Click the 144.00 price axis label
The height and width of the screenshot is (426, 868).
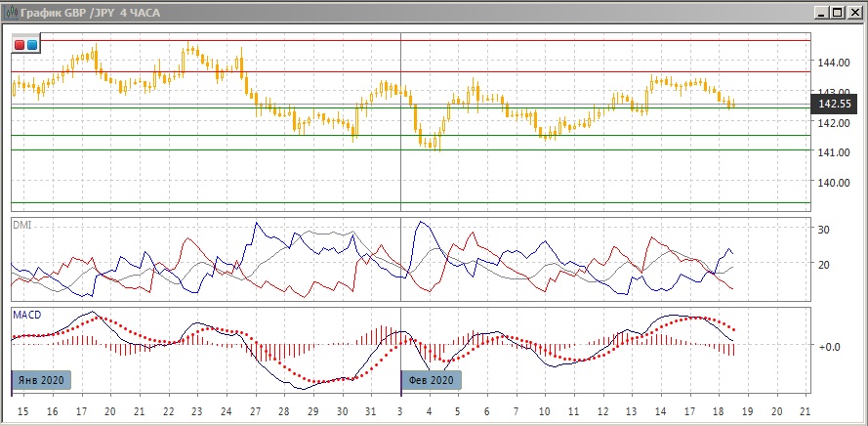tap(834, 63)
